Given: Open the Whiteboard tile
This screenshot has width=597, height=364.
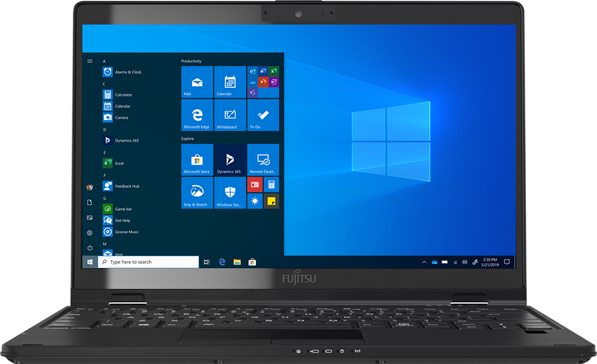Looking at the screenshot, I should point(230,115).
